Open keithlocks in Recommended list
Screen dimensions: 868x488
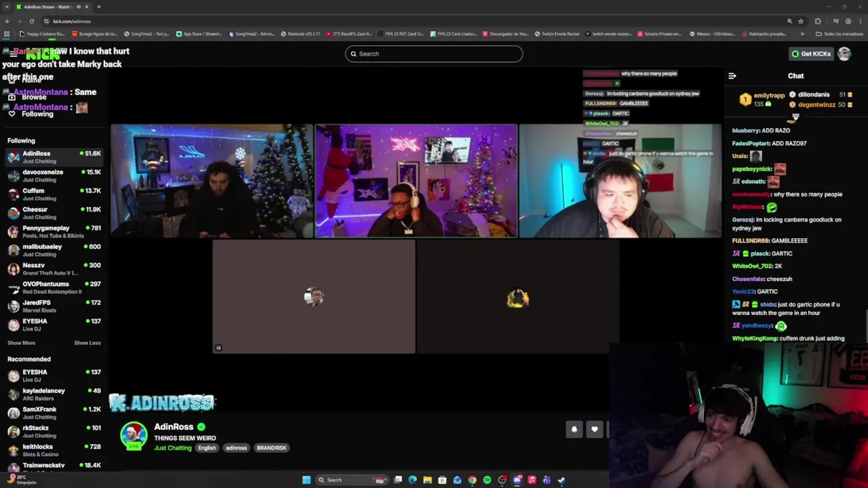[x=54, y=450]
